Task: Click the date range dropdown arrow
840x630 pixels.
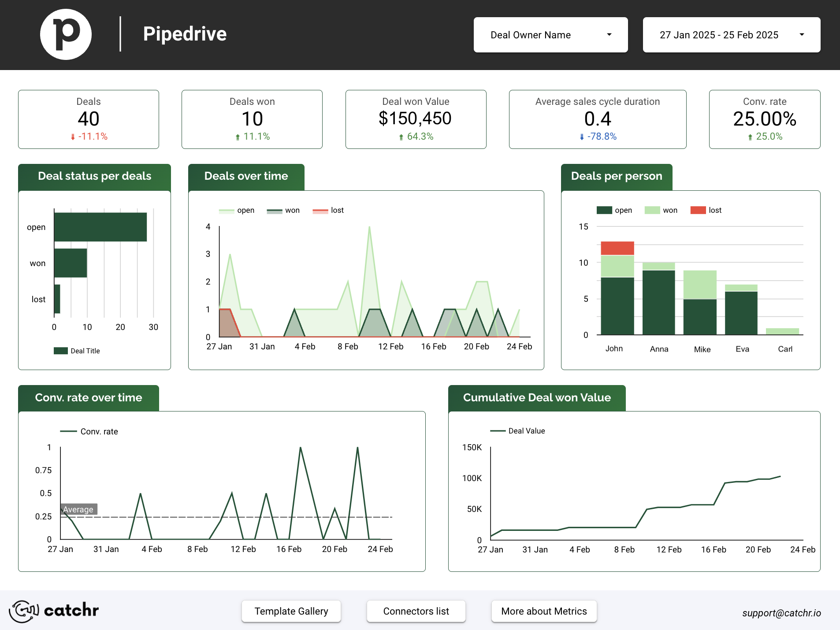Action: click(802, 35)
